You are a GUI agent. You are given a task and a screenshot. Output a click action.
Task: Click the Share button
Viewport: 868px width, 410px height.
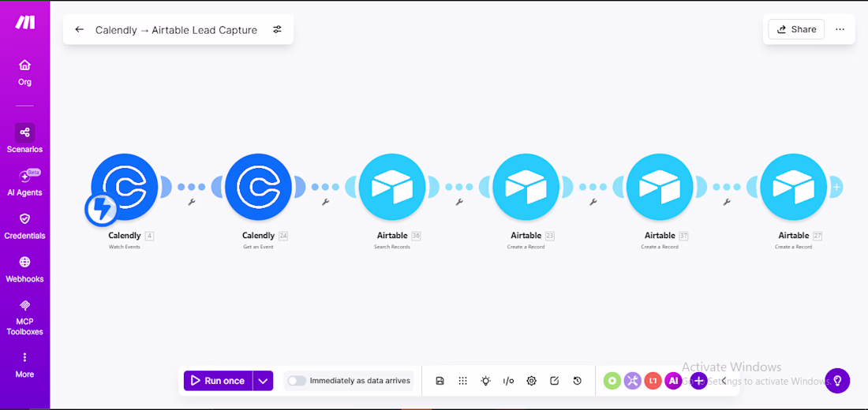[796, 29]
